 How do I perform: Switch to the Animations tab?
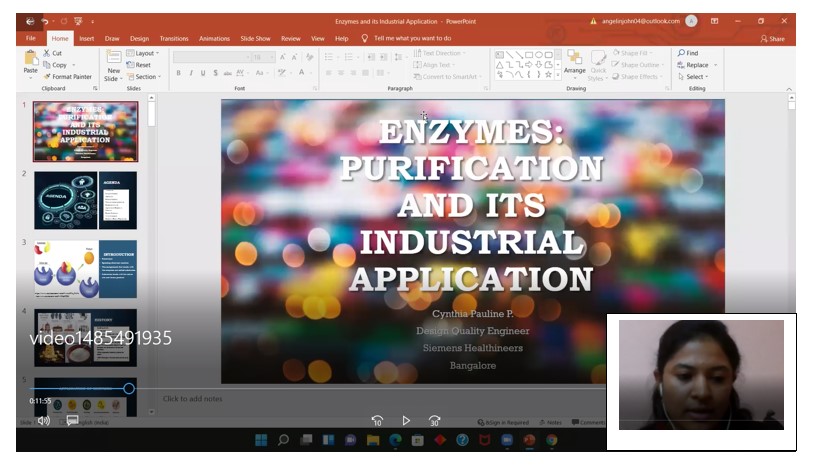(214, 39)
